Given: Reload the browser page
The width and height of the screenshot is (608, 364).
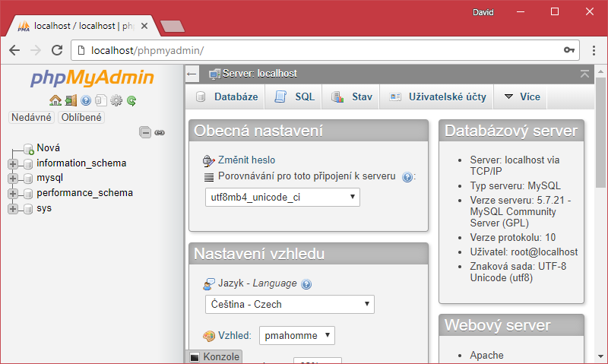Looking at the screenshot, I should click(57, 50).
